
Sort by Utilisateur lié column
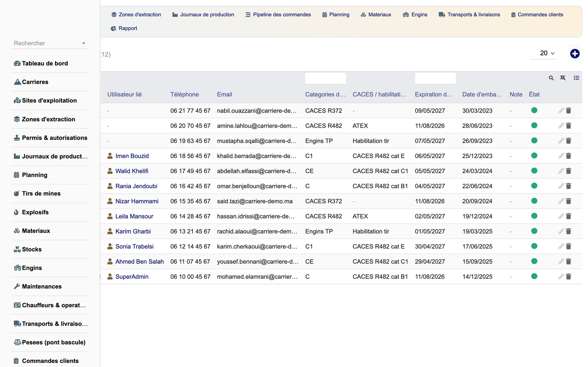(x=125, y=94)
